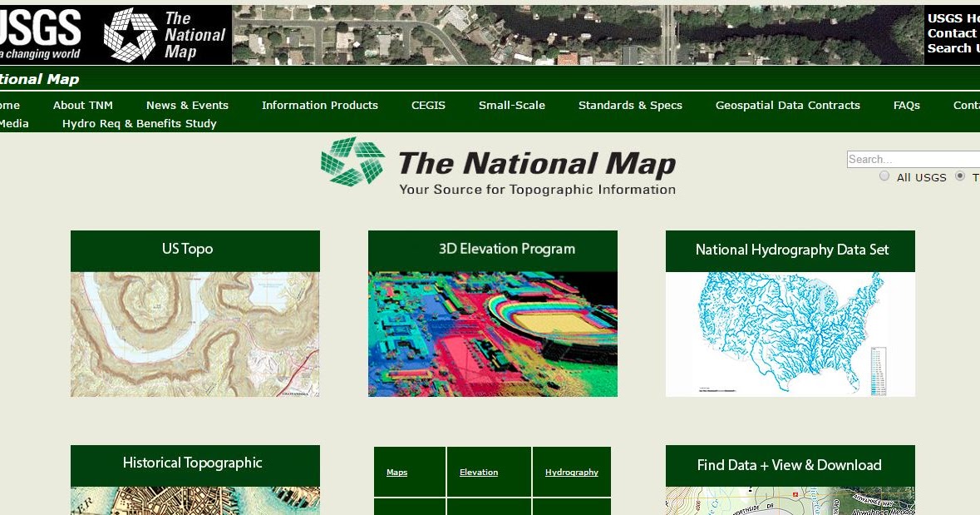Open the News & Events menu item

[x=187, y=106]
